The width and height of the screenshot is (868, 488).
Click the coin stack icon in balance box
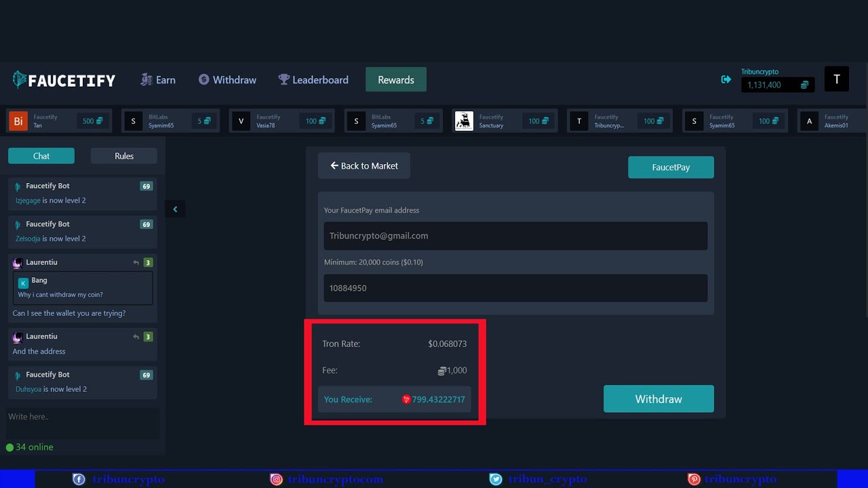pyautogui.click(x=804, y=85)
